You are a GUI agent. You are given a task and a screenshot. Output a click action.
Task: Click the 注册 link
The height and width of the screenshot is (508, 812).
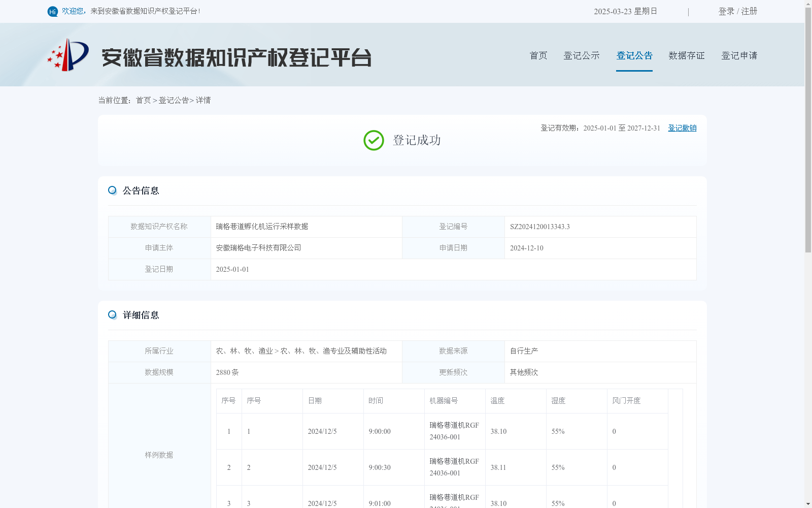click(x=749, y=11)
